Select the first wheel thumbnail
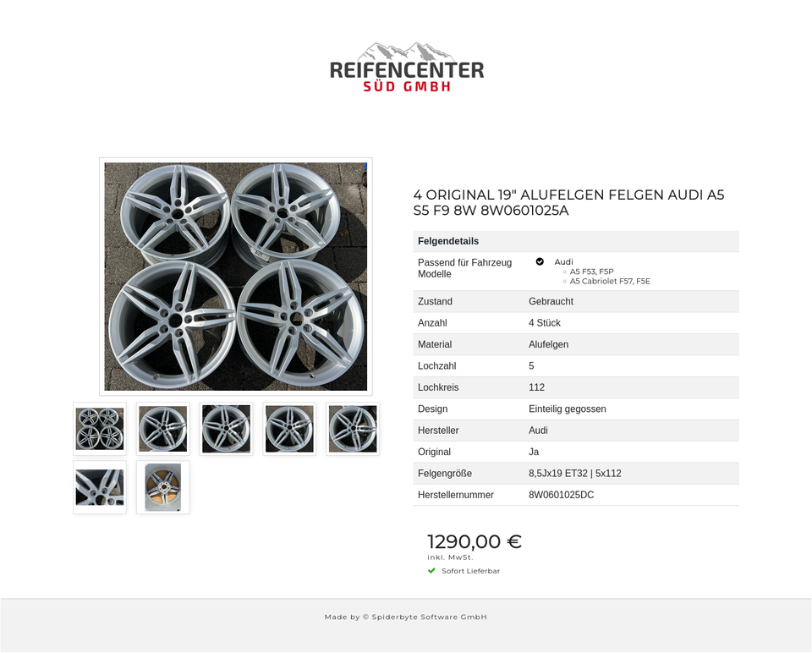The image size is (812, 653). point(99,429)
